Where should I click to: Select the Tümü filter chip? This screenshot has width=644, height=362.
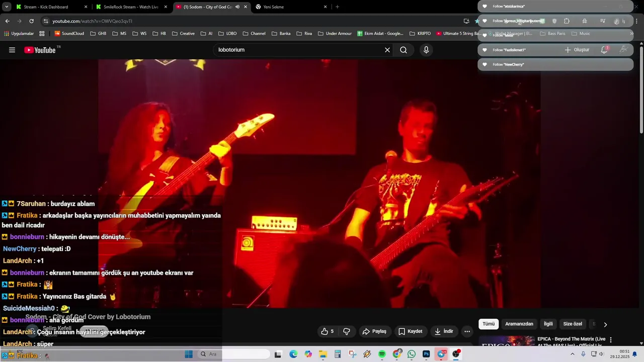[489, 324]
